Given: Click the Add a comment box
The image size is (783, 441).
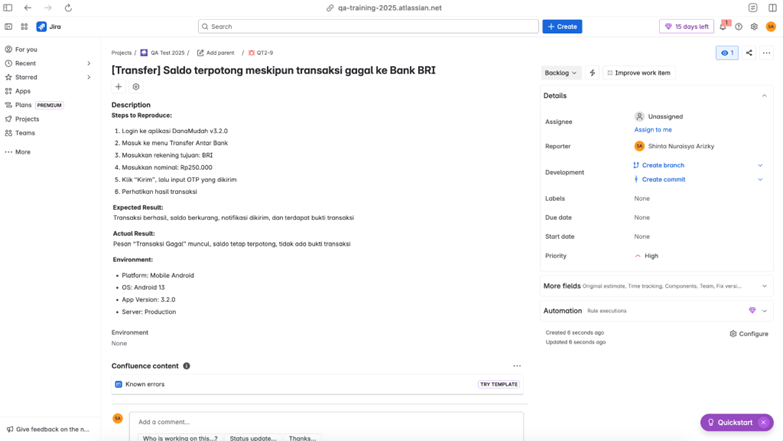Looking at the screenshot, I should [x=326, y=422].
